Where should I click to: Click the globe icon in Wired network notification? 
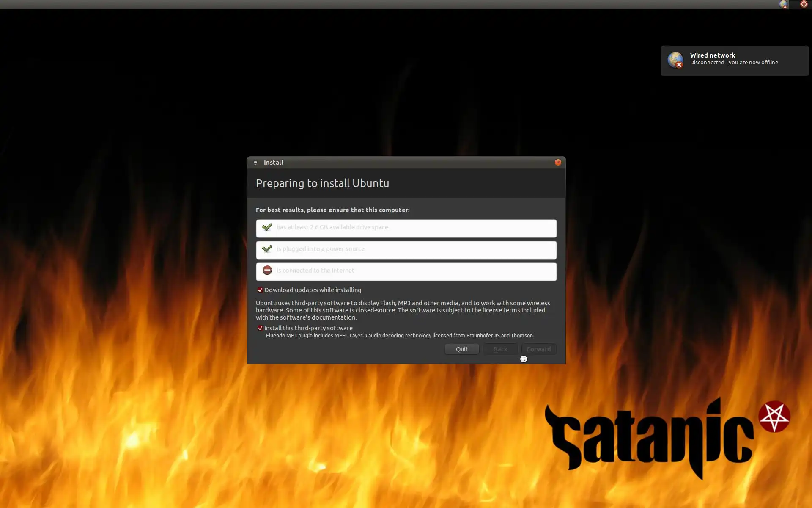coord(675,60)
